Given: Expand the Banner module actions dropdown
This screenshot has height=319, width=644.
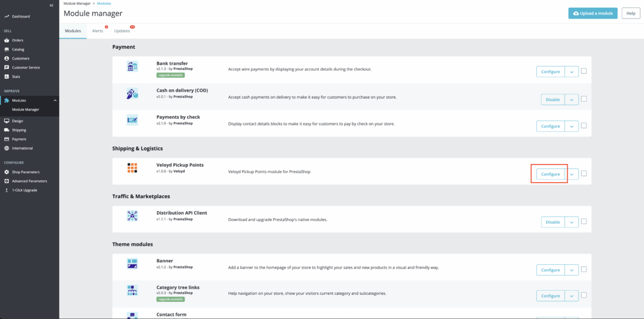Looking at the screenshot, I should coord(572,270).
